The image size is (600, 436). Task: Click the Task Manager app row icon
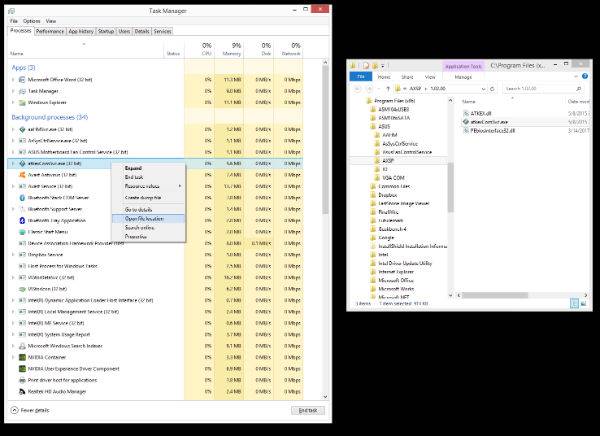[22, 91]
